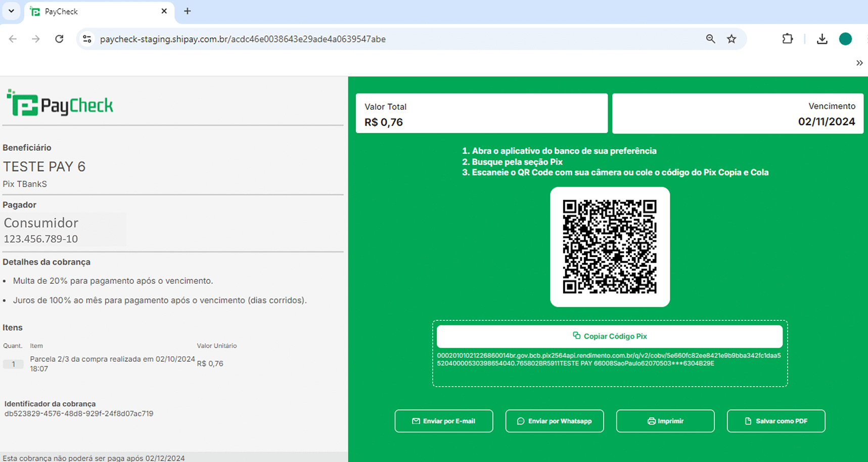Bookmark this page with the star icon
This screenshot has width=868, height=462.
732,39
